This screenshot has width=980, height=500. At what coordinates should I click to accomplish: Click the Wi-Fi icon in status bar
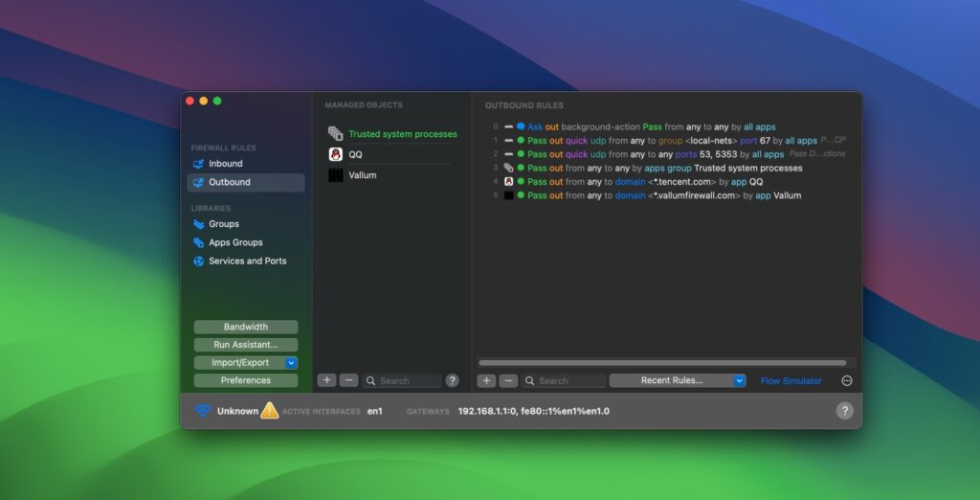(x=202, y=411)
